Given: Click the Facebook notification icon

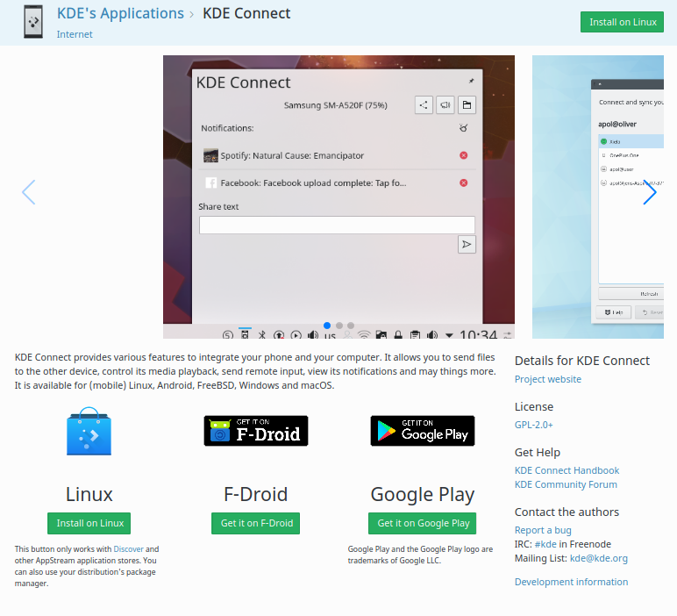Looking at the screenshot, I should 210,183.
